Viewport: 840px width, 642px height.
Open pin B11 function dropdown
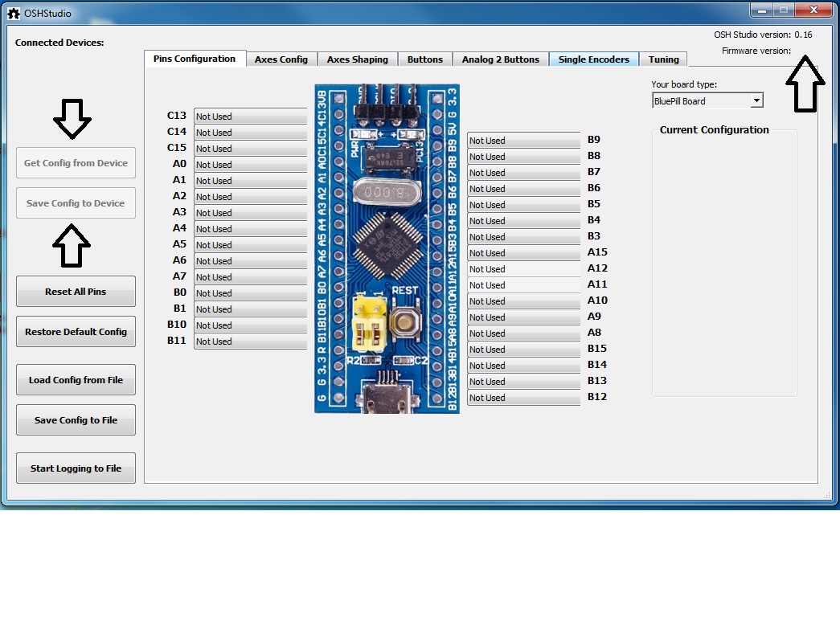(250, 341)
